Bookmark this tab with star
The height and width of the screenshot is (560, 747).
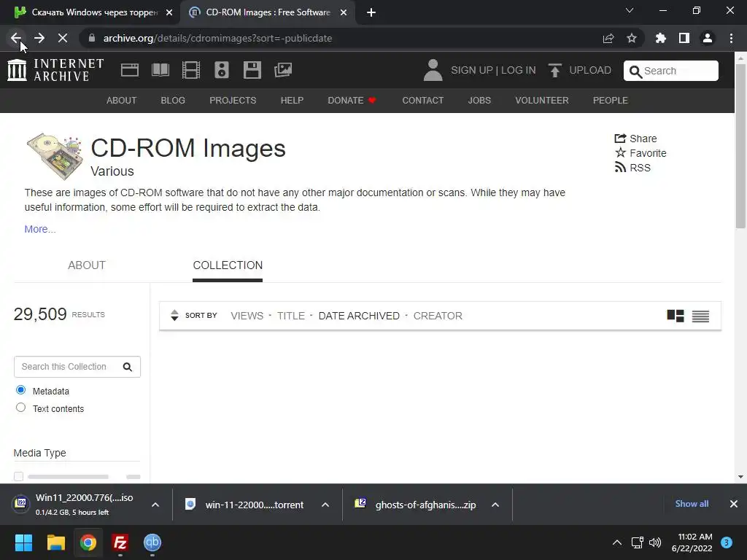[x=632, y=38]
